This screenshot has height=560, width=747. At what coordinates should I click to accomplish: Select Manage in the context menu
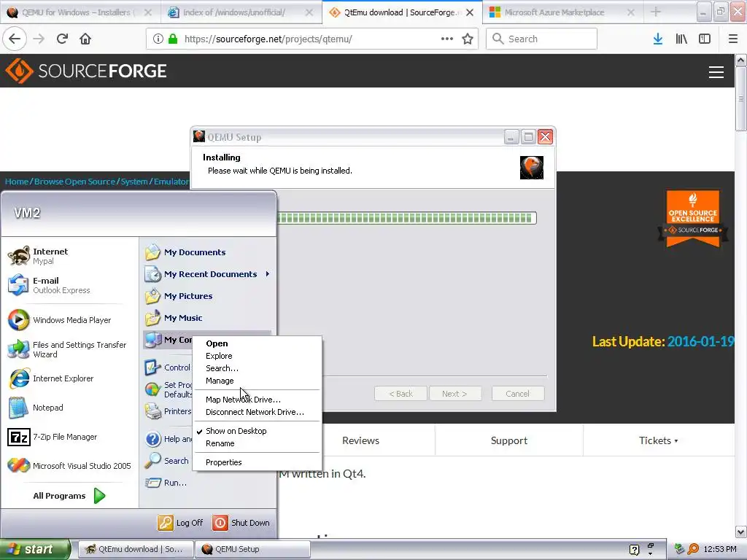click(x=258, y=381)
